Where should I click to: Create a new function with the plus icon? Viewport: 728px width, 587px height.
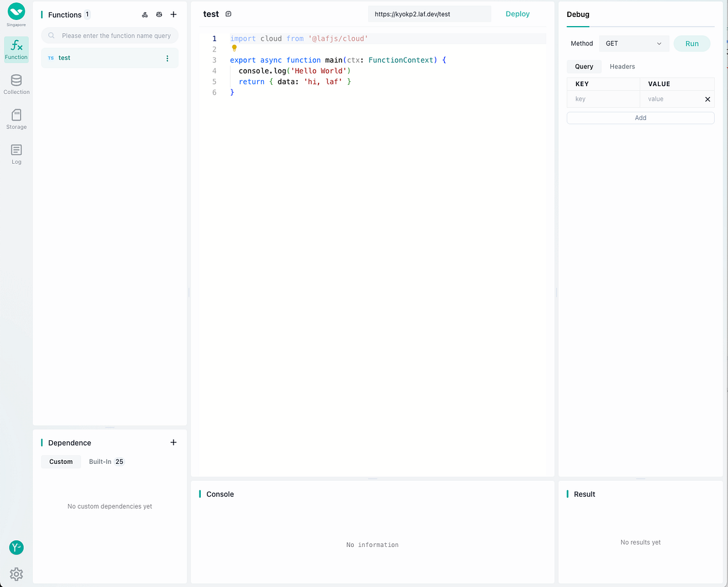click(174, 15)
